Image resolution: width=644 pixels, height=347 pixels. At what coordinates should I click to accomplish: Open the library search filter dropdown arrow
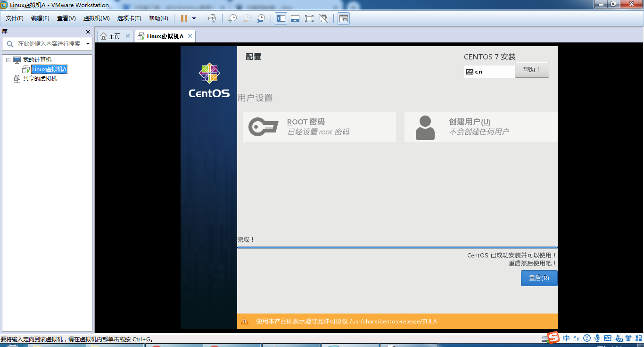coord(88,44)
